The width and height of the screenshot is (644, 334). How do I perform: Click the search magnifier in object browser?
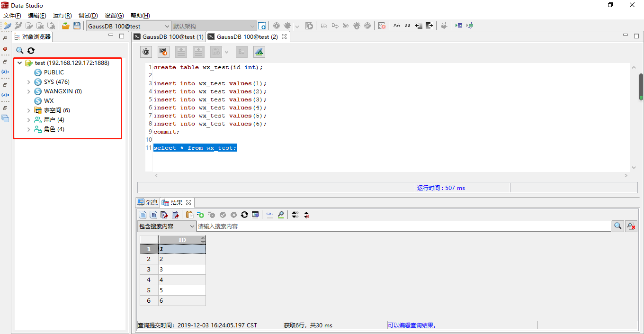coord(20,51)
